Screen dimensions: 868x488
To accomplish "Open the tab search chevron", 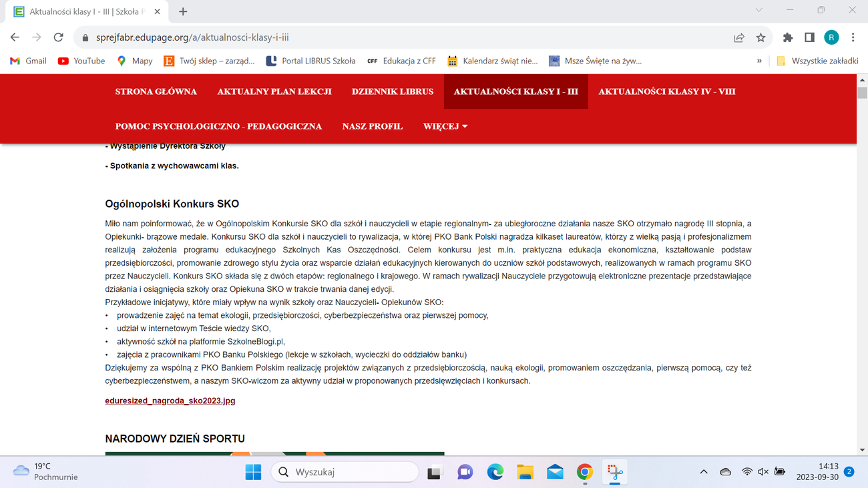I will tap(758, 10).
